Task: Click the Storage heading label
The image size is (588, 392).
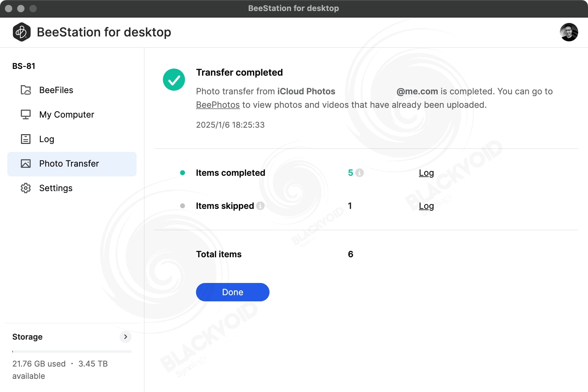Action: (x=27, y=337)
